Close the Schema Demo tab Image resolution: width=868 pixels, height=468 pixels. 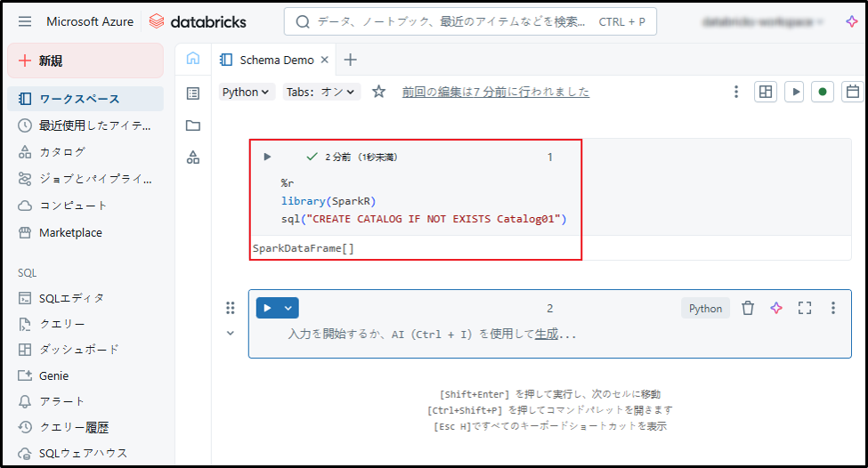(325, 60)
